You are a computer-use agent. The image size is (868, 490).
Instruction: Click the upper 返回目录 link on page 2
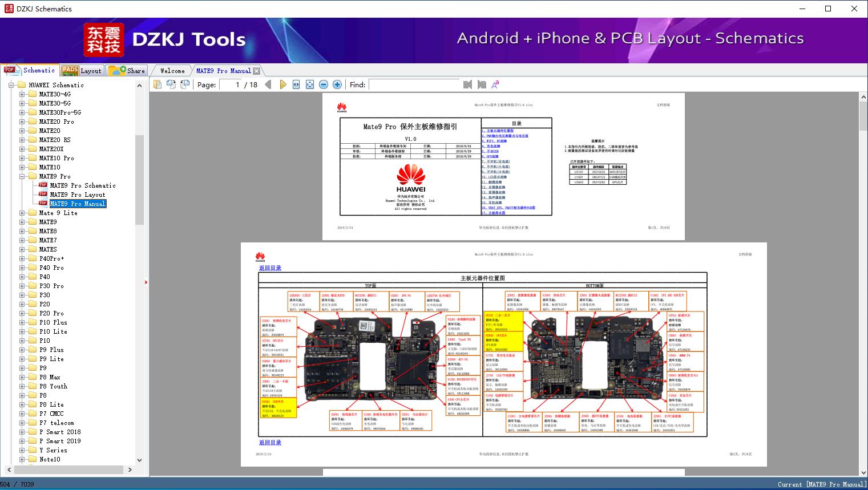270,268
